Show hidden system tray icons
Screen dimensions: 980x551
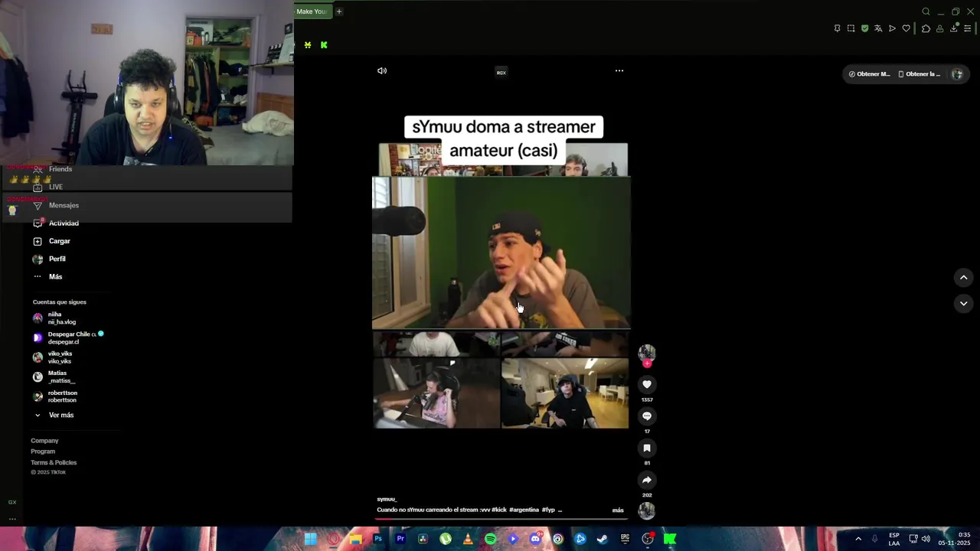tap(858, 539)
